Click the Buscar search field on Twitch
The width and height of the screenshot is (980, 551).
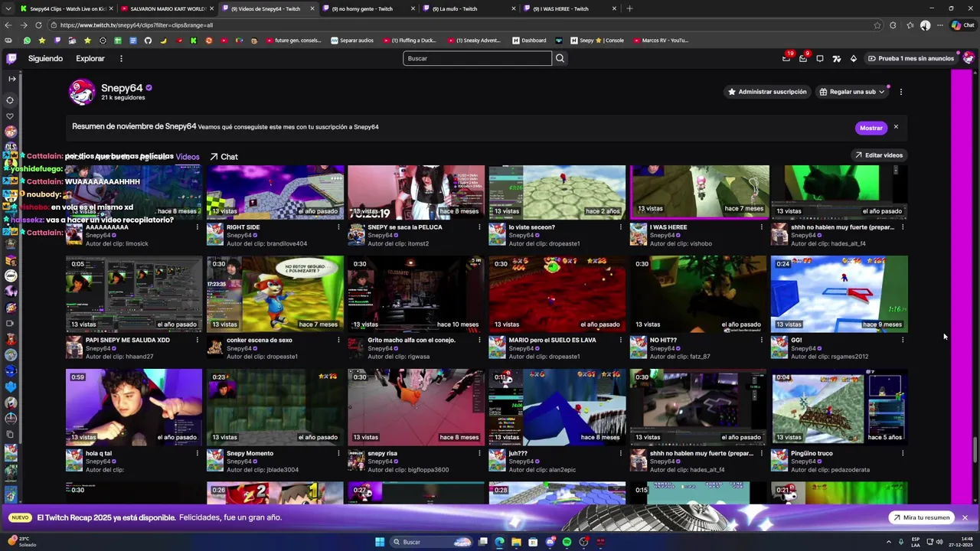[477, 58]
